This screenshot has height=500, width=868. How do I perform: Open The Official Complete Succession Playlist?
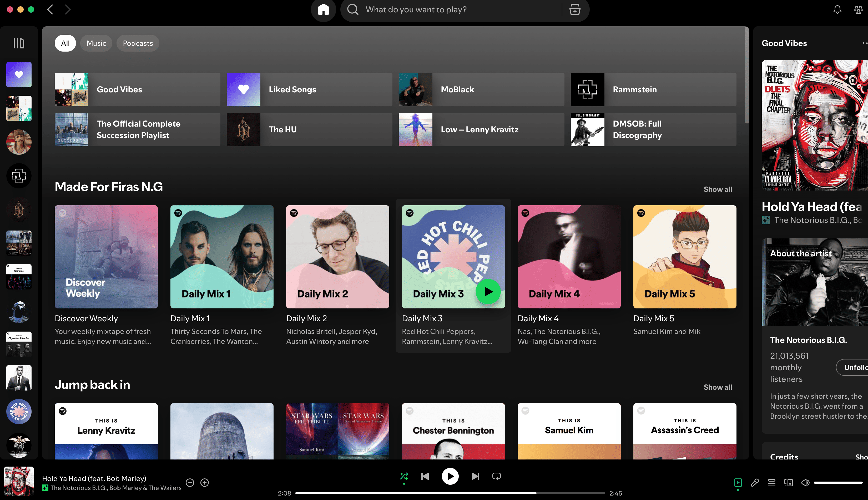tap(137, 129)
